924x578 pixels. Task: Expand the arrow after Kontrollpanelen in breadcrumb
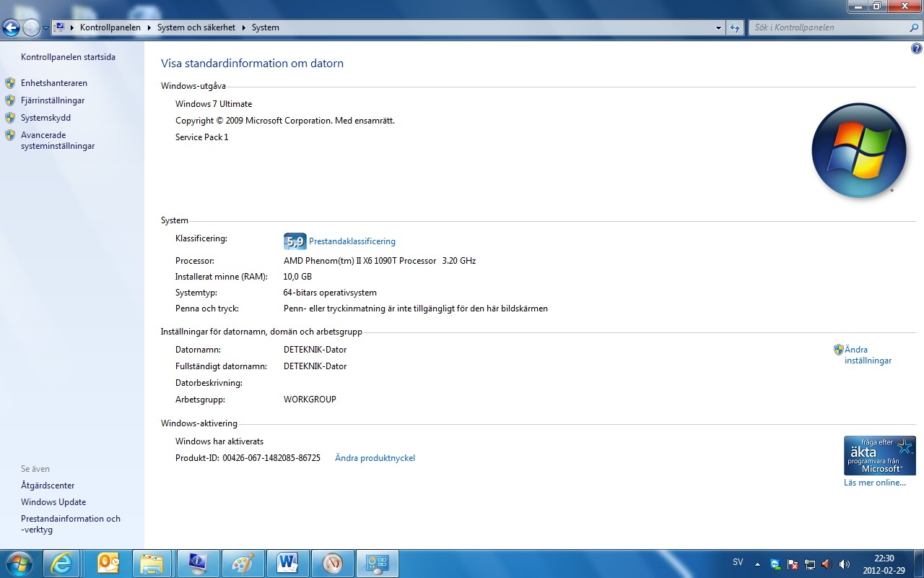pos(149,27)
